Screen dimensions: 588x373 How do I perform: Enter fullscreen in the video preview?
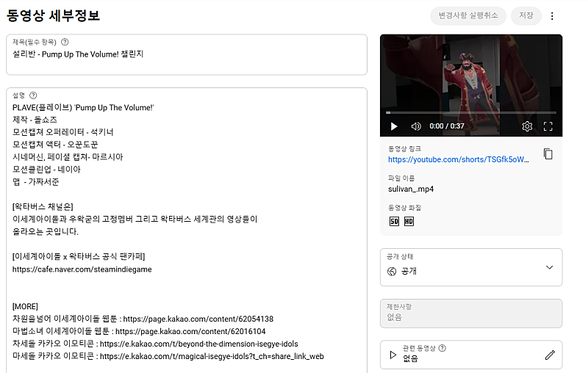[x=548, y=126]
